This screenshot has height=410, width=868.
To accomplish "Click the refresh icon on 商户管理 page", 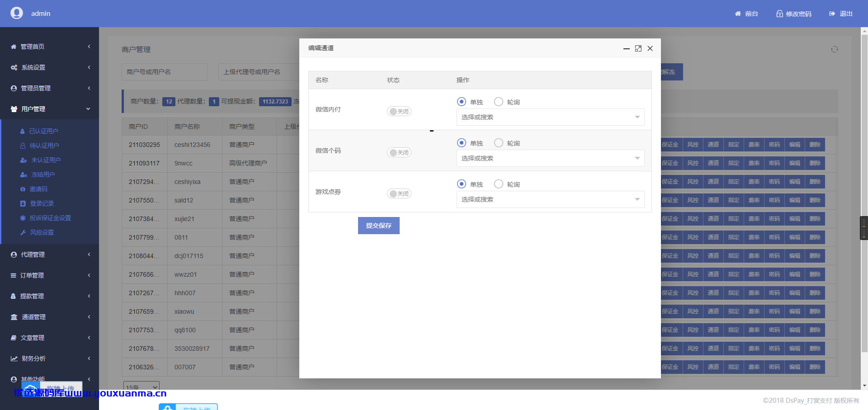I will tap(835, 49).
